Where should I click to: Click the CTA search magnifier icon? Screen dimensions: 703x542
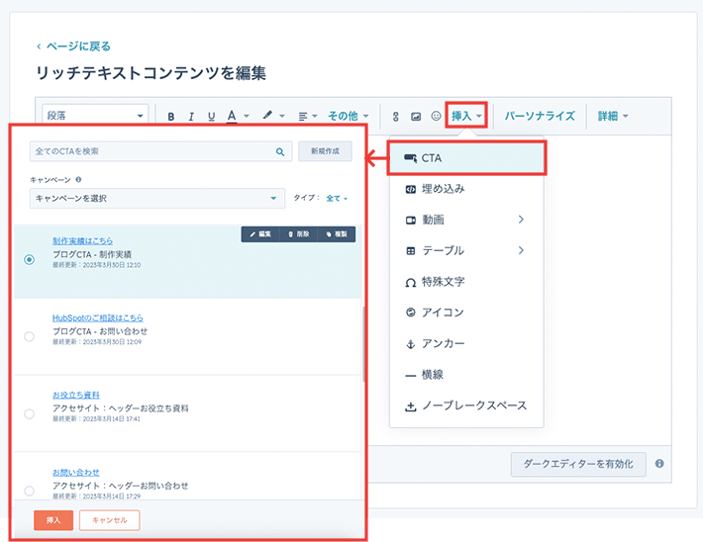(280, 152)
